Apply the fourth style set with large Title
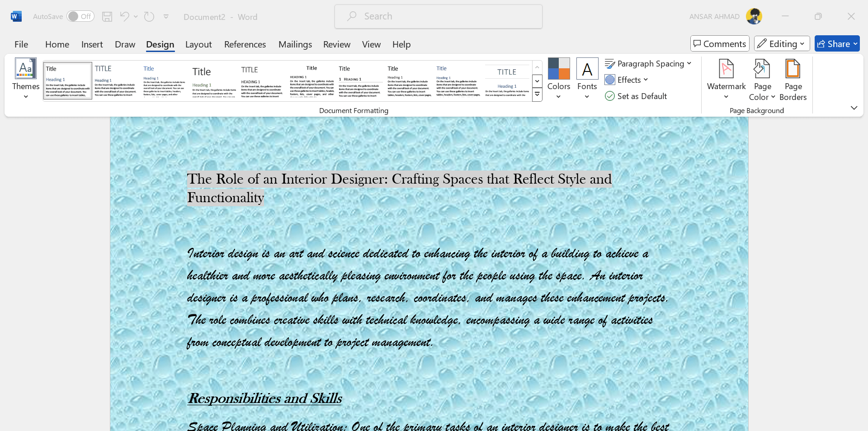Image resolution: width=868 pixels, height=431 pixels. point(214,81)
